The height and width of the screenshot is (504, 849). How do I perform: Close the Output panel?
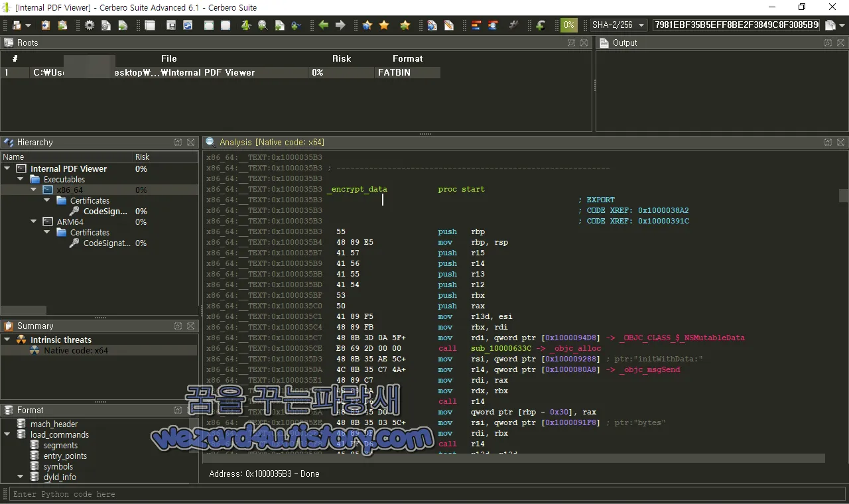(x=840, y=42)
